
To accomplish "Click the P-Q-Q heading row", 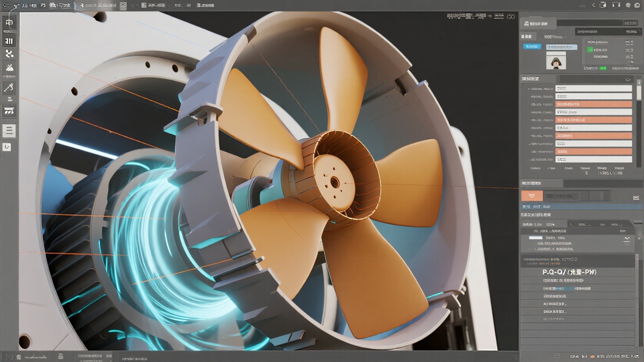I will (569, 272).
